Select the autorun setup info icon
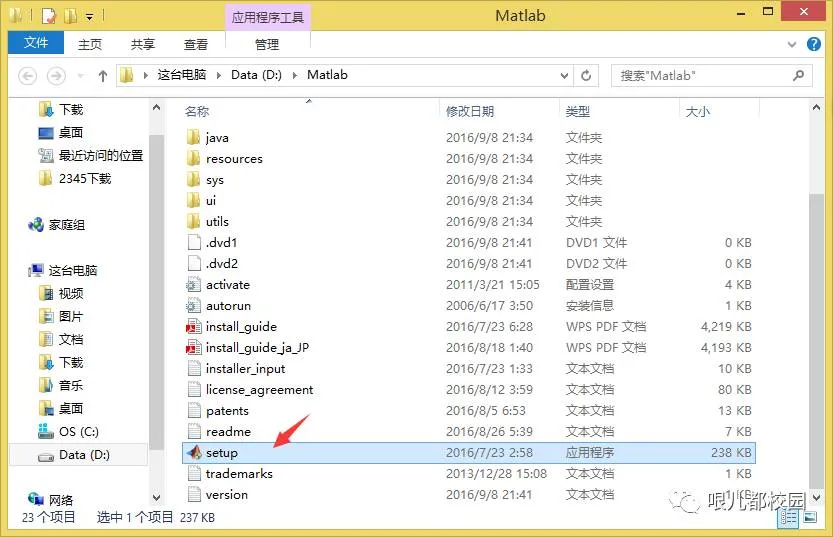The width and height of the screenshot is (833, 537). [x=193, y=305]
